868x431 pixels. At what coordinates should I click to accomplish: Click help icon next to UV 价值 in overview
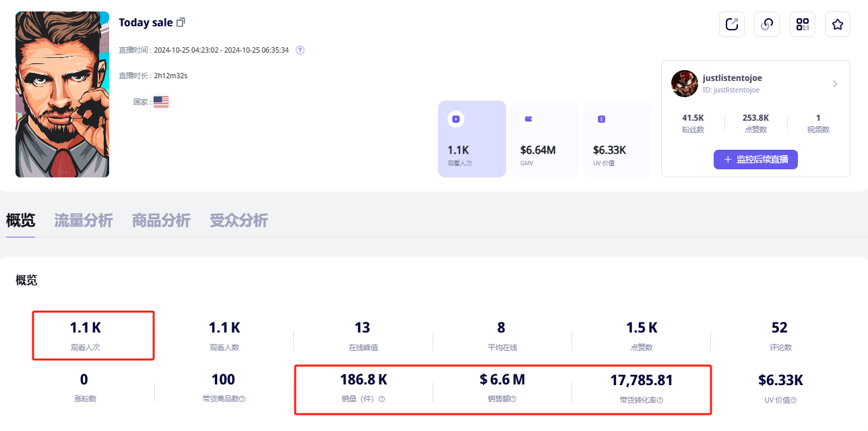(793, 400)
